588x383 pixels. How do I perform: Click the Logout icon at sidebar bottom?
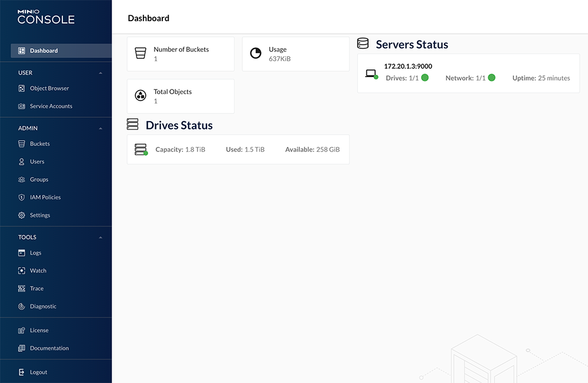point(22,372)
